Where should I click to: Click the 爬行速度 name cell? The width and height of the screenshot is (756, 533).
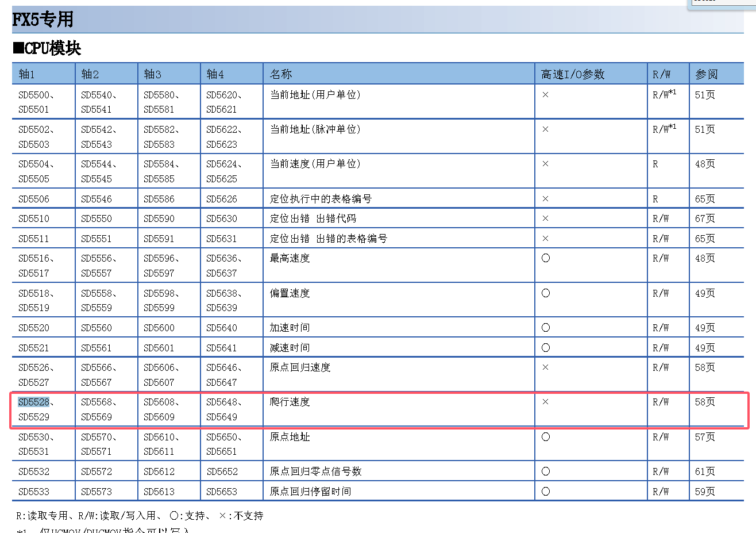290,402
